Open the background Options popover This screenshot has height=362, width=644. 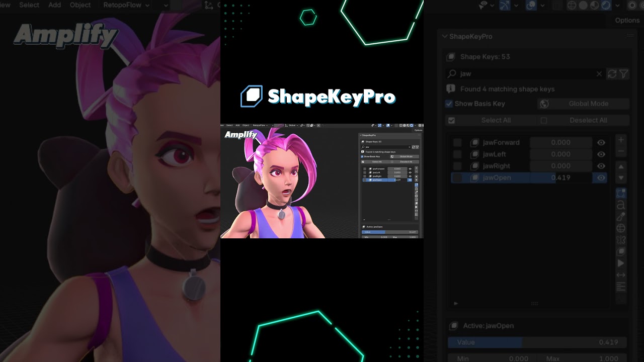(627, 20)
